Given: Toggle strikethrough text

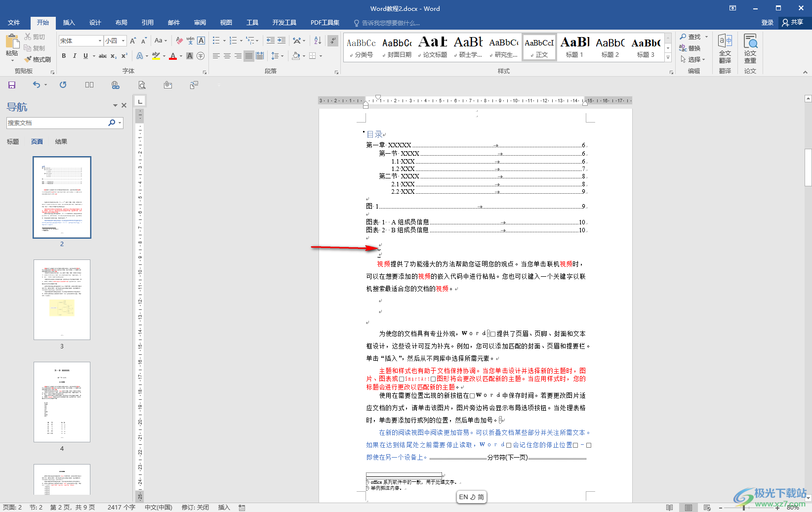Looking at the screenshot, I should pyautogui.click(x=103, y=56).
